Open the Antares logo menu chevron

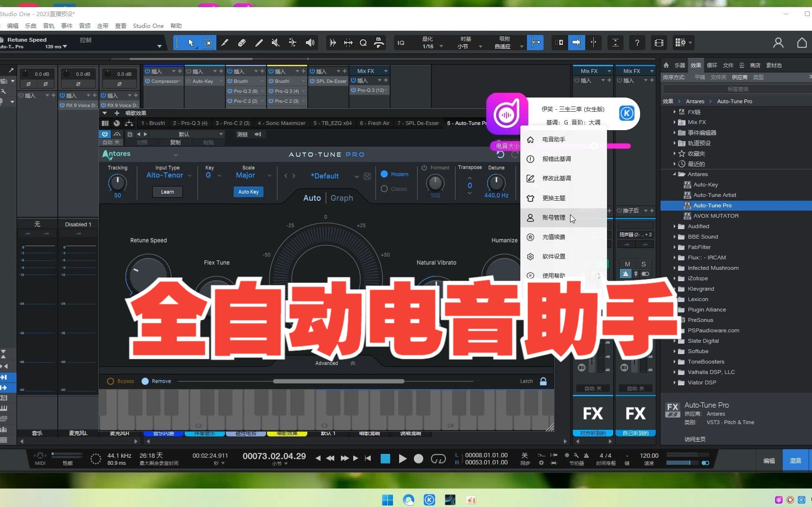176,155
